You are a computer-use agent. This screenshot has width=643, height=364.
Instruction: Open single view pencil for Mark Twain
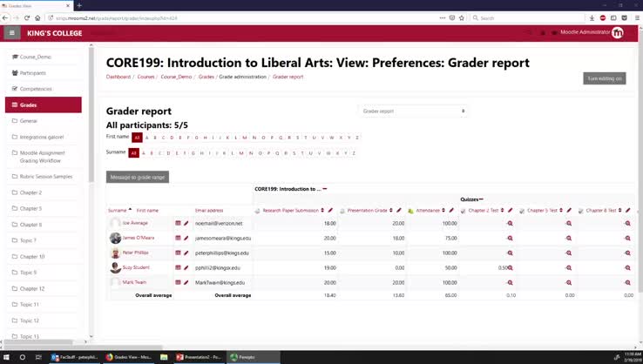click(186, 282)
